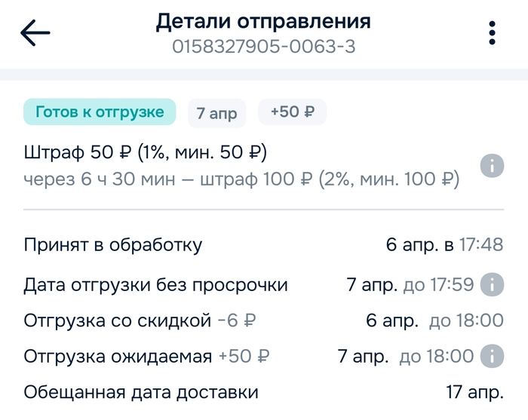528x420 pixels.
Task: Tap the 'Дата отгрузки без просрочки' label
Action: tap(155, 285)
